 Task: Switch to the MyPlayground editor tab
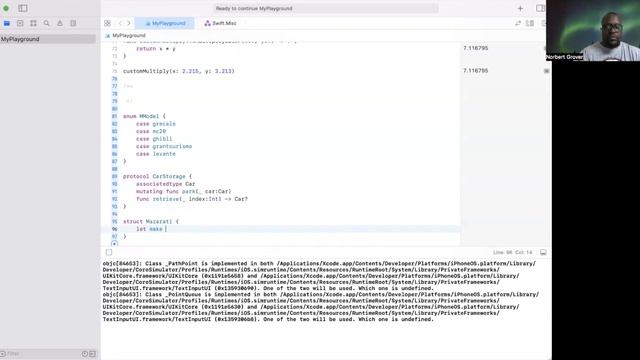[165, 23]
